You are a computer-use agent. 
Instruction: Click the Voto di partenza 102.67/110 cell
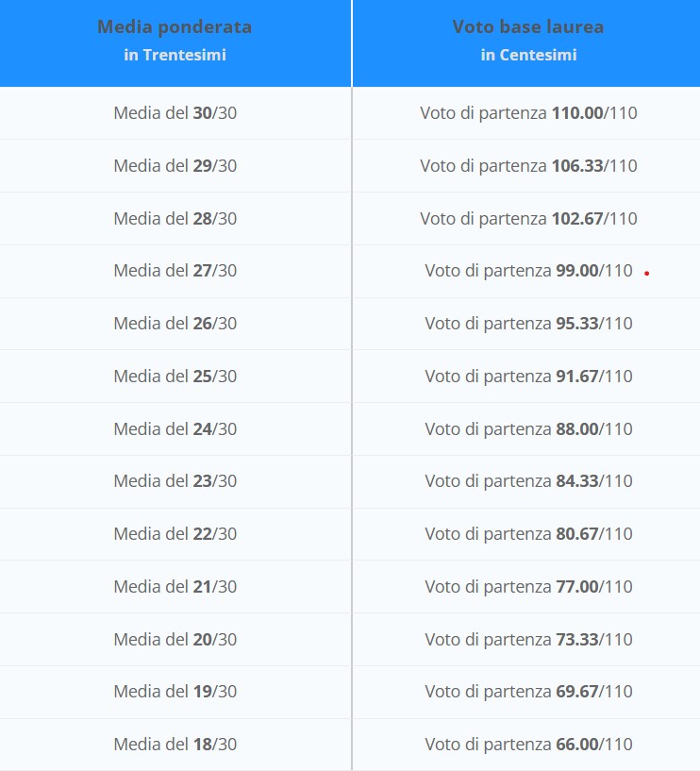pyautogui.click(x=528, y=219)
